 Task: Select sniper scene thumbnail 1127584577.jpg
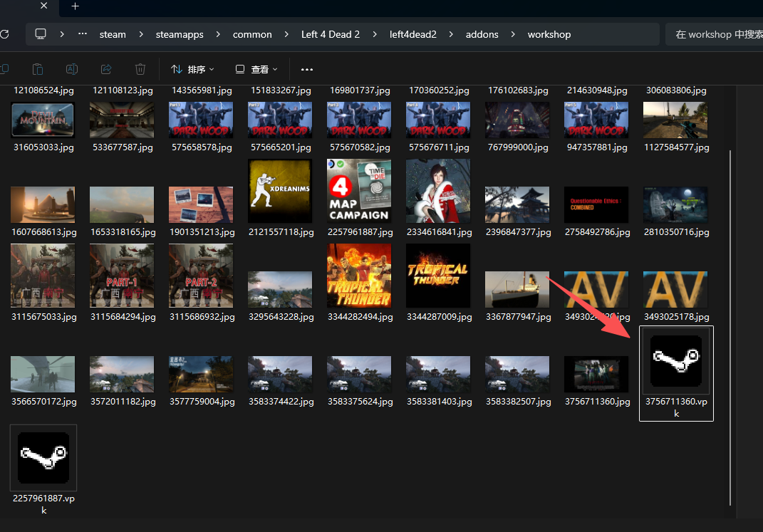(675, 120)
